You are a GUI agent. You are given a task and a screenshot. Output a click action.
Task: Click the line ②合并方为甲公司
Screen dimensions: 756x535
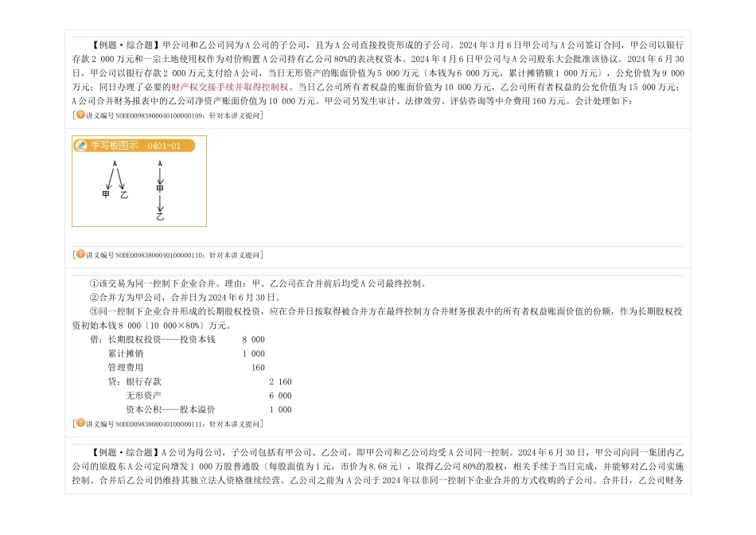[x=185, y=298]
